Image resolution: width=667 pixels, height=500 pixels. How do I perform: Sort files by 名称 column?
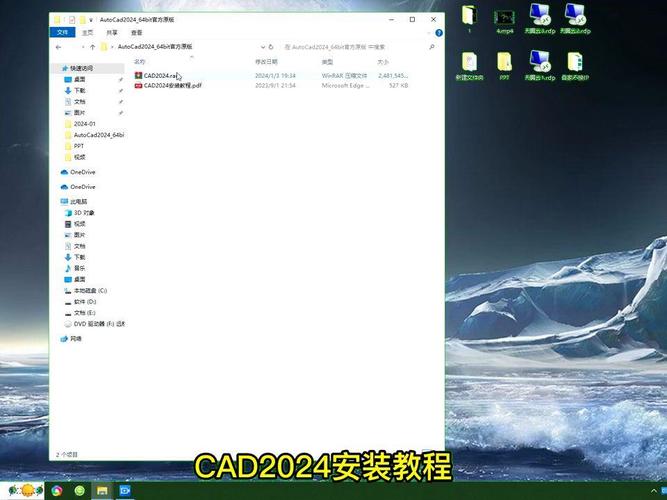pos(140,62)
